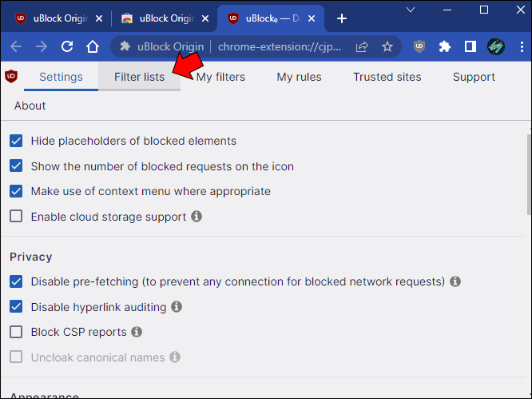Screen dimensions: 532x399
Task: Switch to the Filter lists tab
Action: tap(139, 78)
